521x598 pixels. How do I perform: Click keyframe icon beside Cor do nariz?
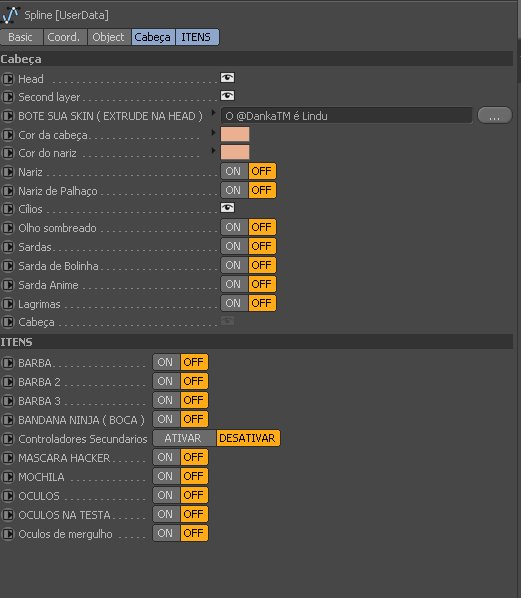click(8, 153)
